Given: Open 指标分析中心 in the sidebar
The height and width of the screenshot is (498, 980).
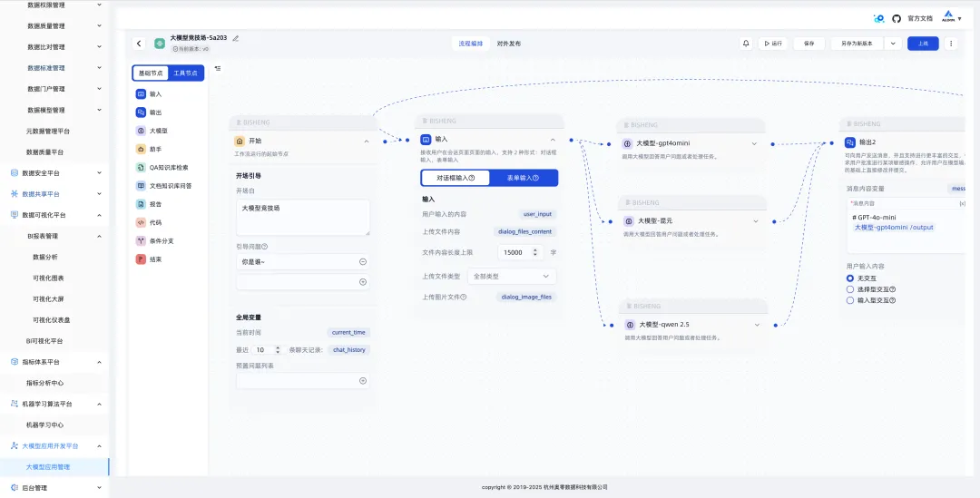Looking at the screenshot, I should tap(45, 383).
